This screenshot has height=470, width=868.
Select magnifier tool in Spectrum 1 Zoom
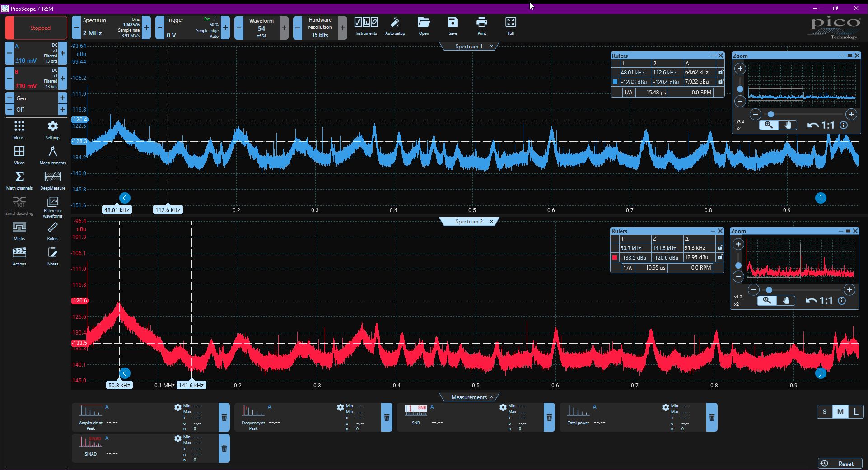point(768,125)
